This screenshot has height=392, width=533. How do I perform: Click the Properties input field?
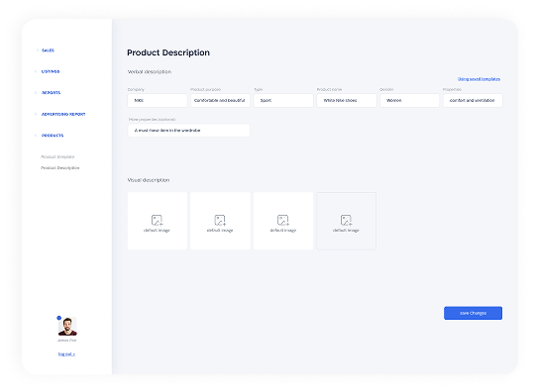tap(473, 101)
